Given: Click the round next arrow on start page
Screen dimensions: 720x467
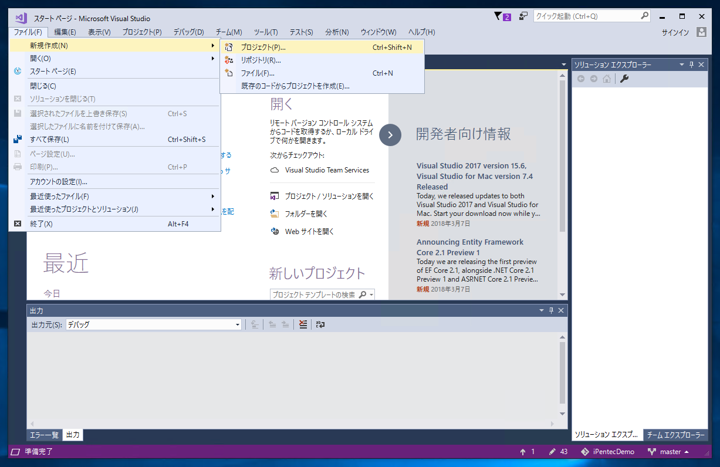Looking at the screenshot, I should 390,135.
